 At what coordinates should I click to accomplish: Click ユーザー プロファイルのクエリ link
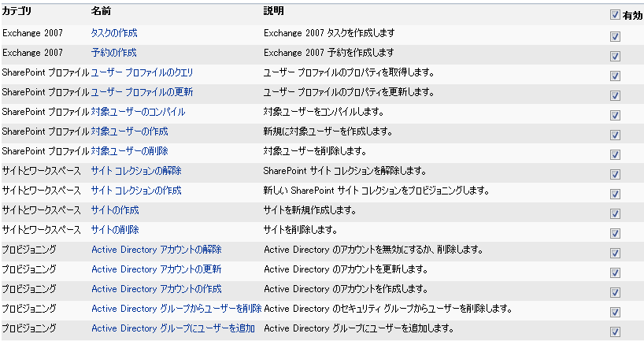click(142, 72)
